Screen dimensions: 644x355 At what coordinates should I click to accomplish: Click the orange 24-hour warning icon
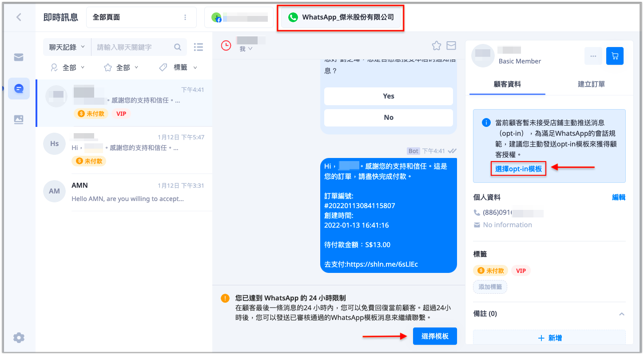(226, 298)
